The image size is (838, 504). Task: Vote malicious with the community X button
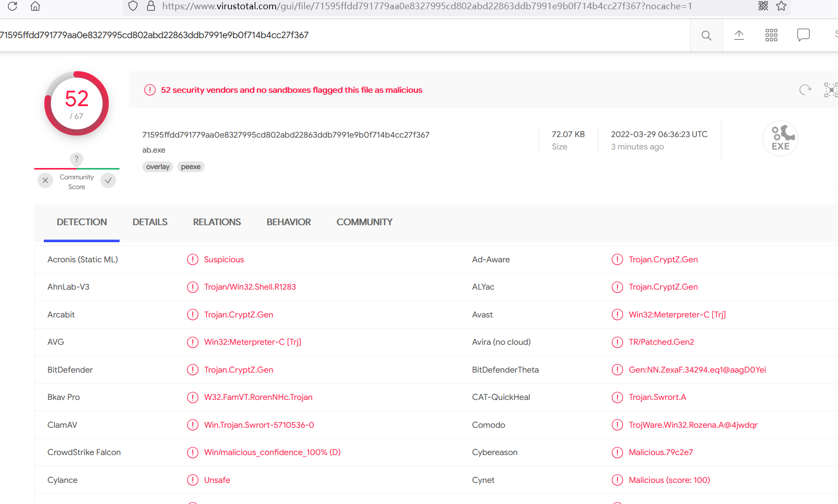pyautogui.click(x=45, y=180)
